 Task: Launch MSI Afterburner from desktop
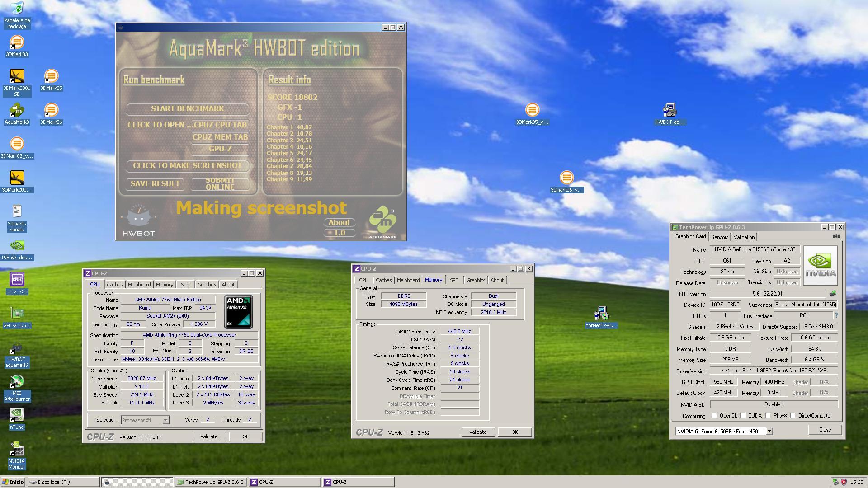click(x=17, y=388)
